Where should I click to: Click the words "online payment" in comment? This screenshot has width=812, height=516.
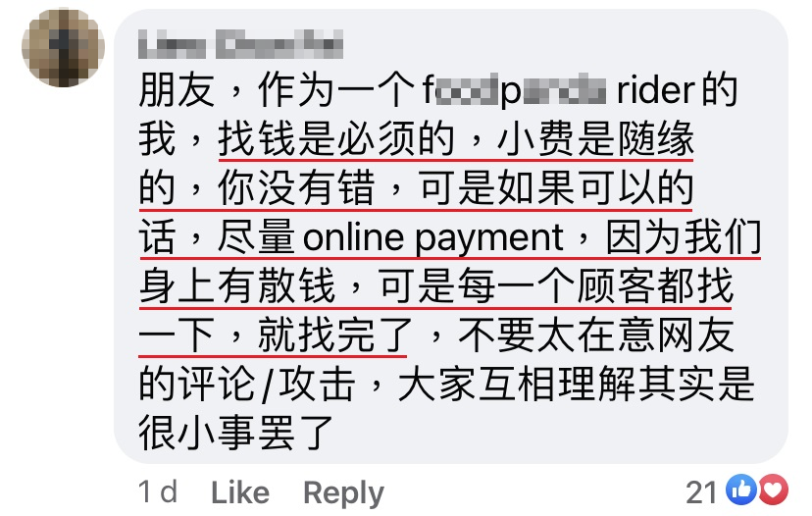432,237
